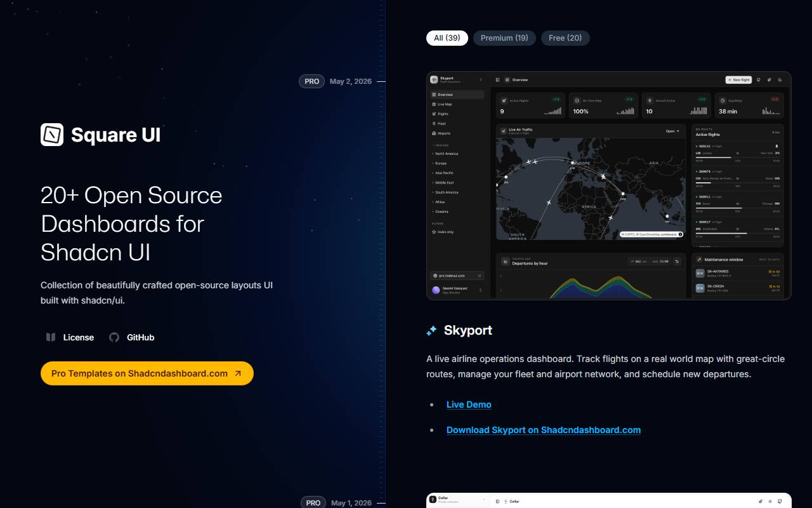812x508 pixels.
Task: Click the Square UI title text
Action: point(115,135)
